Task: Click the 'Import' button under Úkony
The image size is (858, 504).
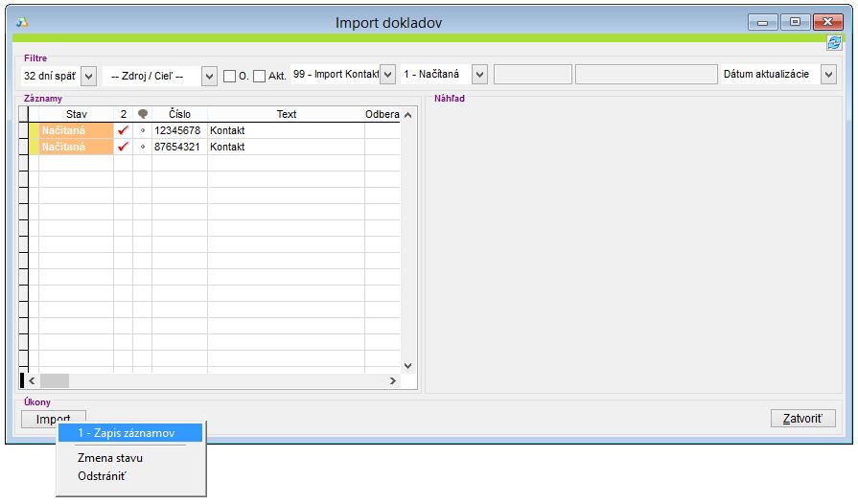Action: [x=54, y=419]
